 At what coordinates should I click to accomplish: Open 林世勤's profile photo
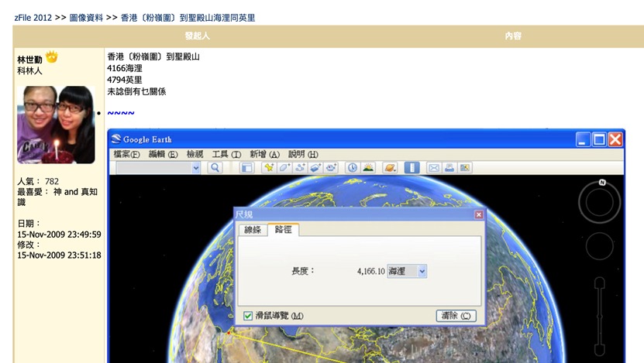56,125
